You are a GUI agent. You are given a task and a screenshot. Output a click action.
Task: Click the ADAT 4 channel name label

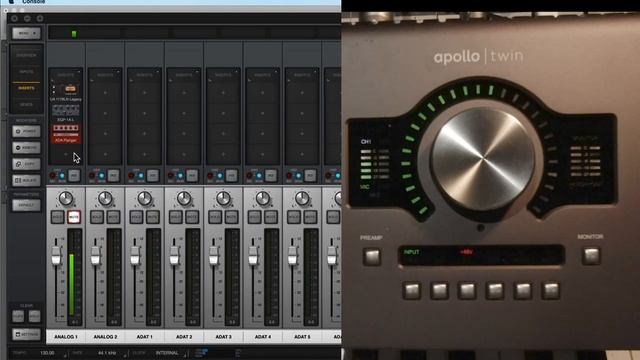[262, 337]
